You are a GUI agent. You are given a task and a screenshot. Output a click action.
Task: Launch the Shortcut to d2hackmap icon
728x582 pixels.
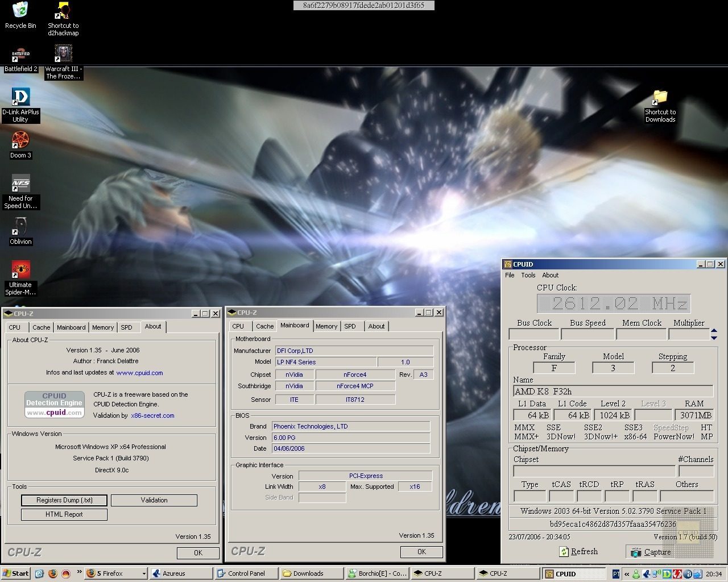tap(63, 19)
